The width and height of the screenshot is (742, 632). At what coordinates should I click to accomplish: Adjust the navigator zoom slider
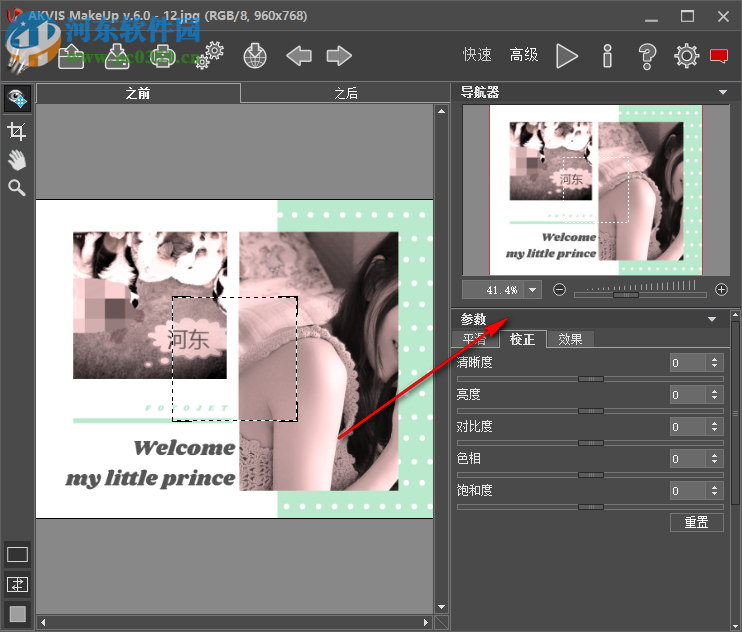point(626,295)
